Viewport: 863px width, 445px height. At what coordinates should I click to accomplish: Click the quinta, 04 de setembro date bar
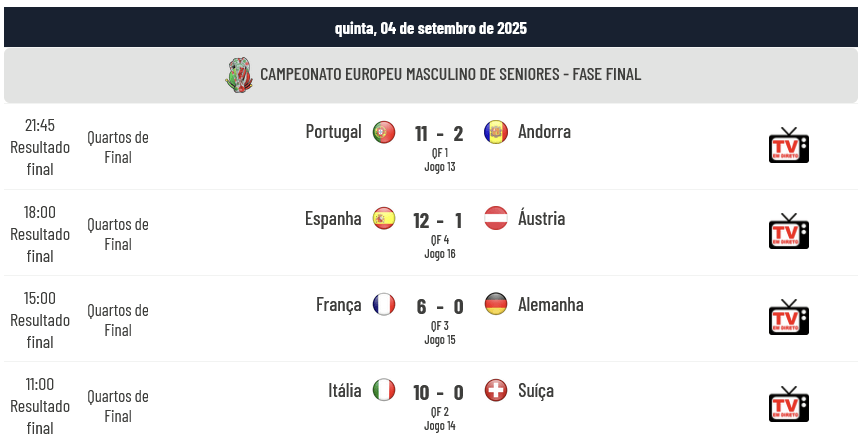(x=431, y=28)
